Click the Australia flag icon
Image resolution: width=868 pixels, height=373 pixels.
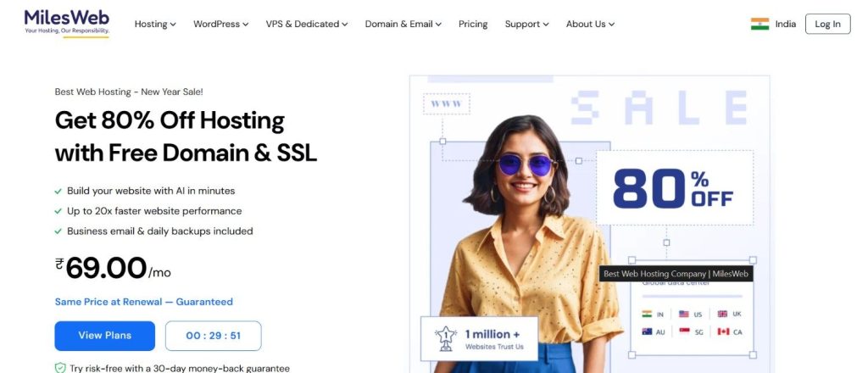point(647,331)
